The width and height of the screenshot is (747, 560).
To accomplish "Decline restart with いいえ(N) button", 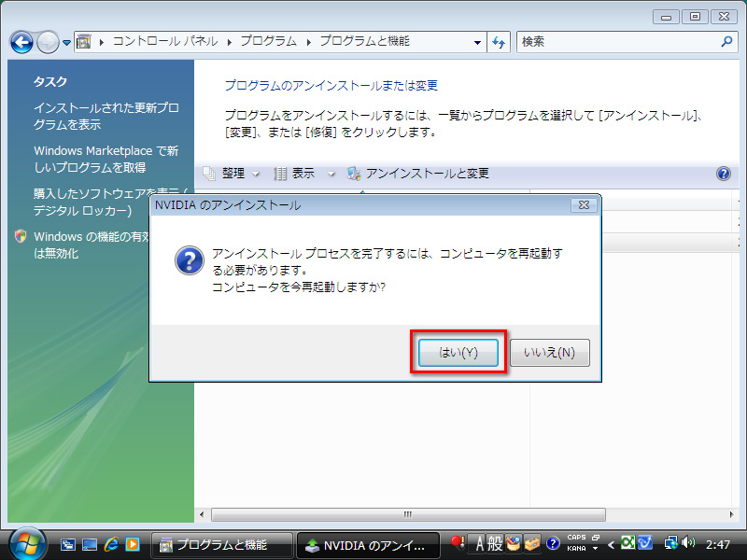I will click(550, 353).
